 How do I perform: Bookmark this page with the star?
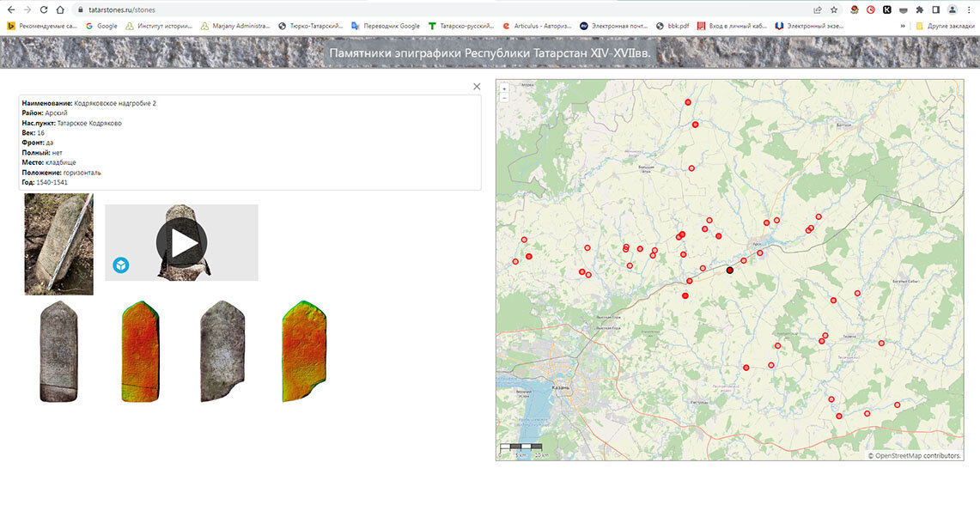[x=834, y=10]
